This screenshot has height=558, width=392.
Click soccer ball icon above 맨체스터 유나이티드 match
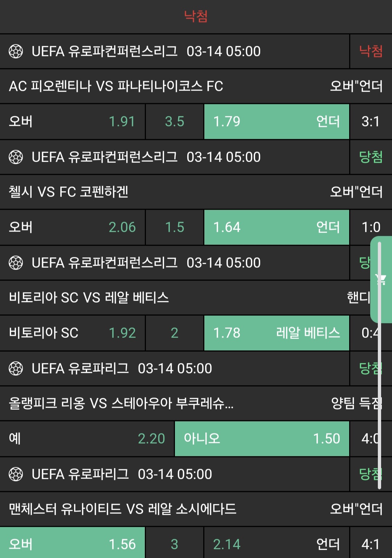[x=16, y=474]
